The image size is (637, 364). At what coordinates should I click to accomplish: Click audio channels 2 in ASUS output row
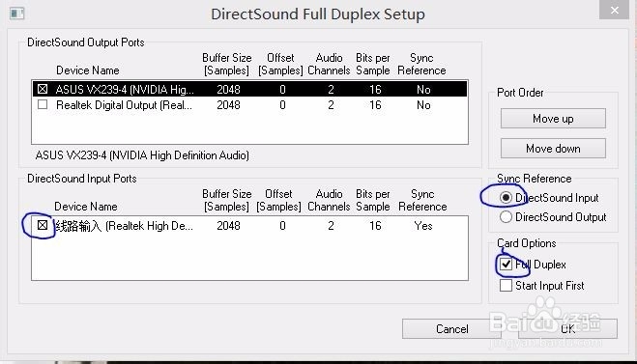pyautogui.click(x=331, y=89)
